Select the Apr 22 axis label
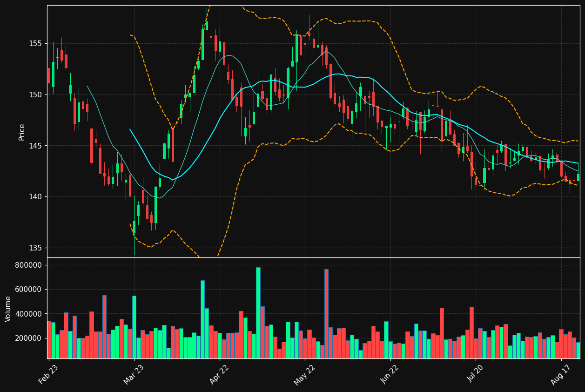Screen dimensions: 585x392 click(219, 374)
